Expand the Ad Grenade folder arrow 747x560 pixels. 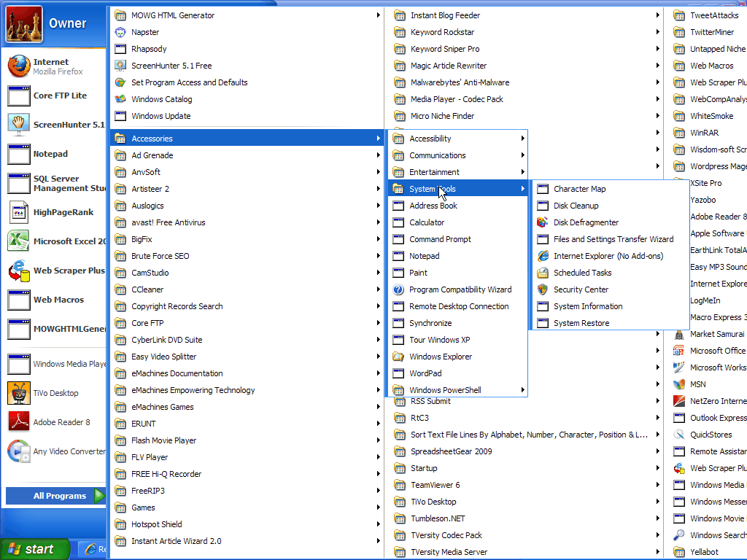(x=379, y=155)
